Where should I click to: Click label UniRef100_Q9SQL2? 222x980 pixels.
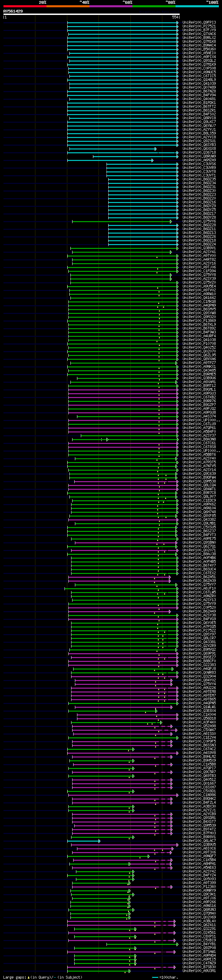pos(199,60)
